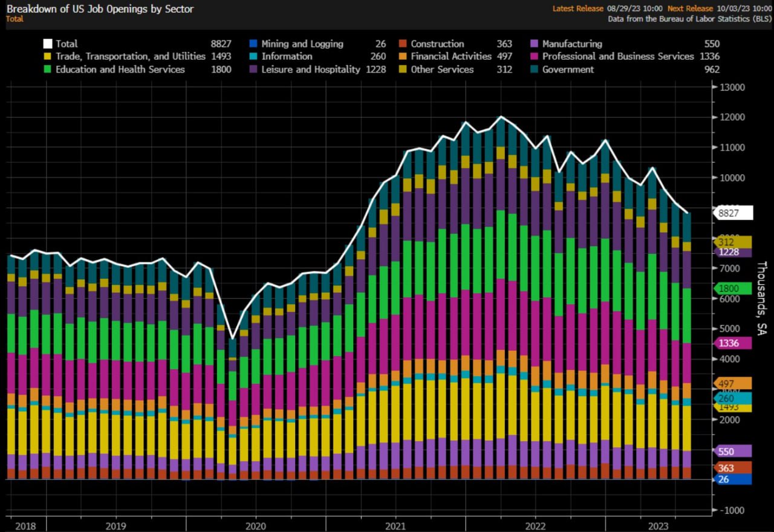
Task: Click the Trade, Transportation, and Utilities label
Action: point(131,56)
